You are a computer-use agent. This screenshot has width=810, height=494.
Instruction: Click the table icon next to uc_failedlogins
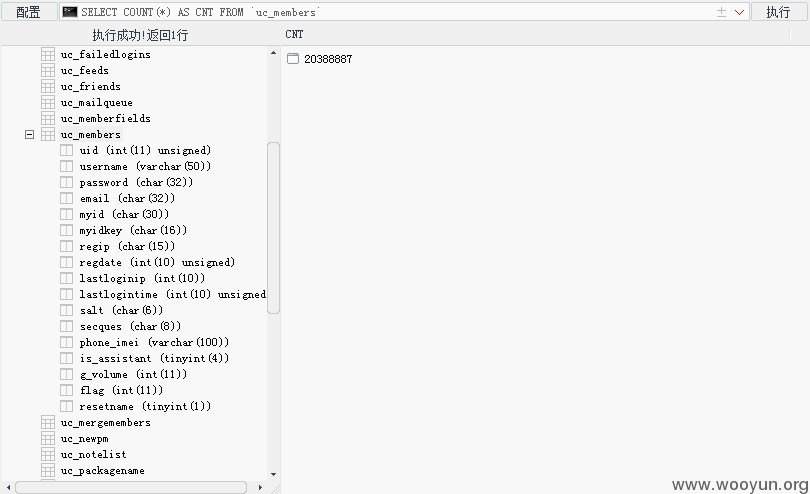tap(48, 54)
